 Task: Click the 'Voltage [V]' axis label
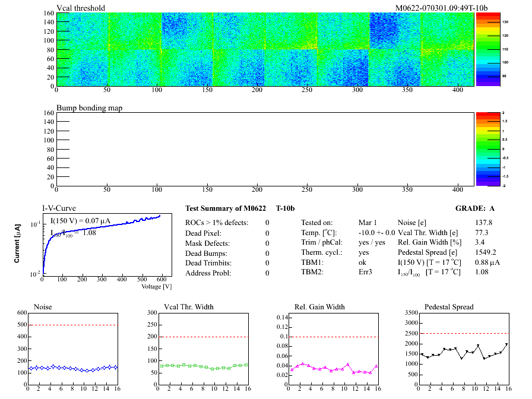(157, 286)
